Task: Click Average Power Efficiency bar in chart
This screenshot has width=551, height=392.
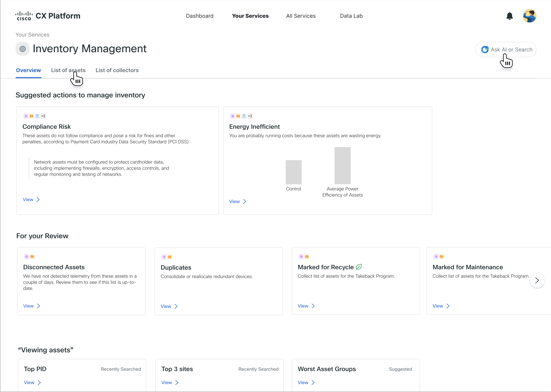Action: tap(342, 166)
